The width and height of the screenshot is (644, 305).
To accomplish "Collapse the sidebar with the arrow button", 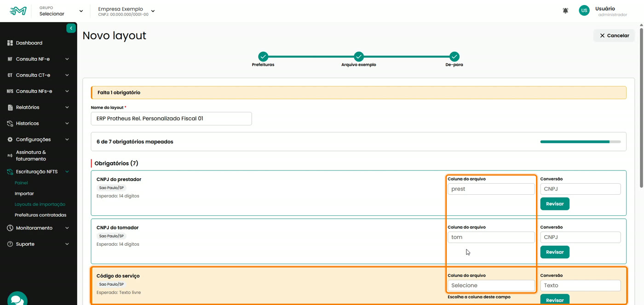I will (71, 28).
